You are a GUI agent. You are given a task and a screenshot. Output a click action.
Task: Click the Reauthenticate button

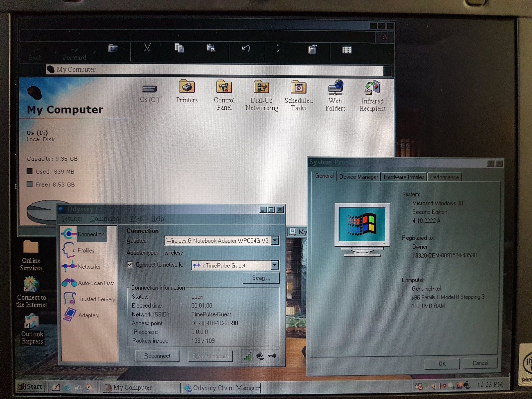210,356
